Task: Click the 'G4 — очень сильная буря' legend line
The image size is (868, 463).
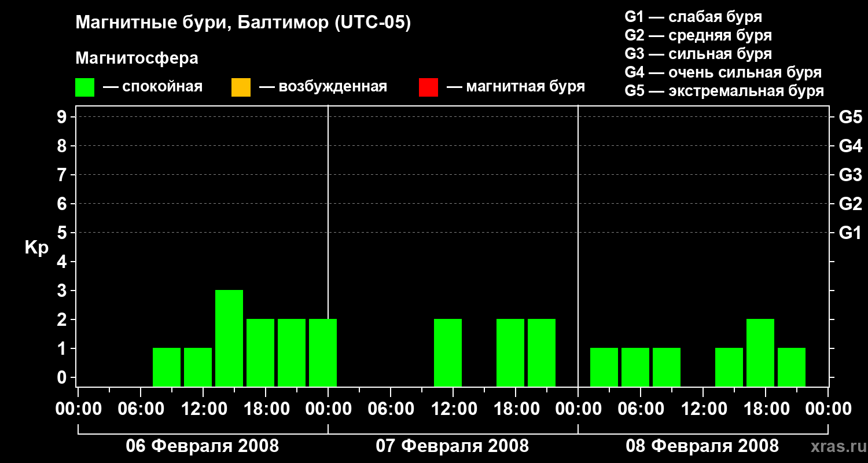Action: tap(723, 72)
